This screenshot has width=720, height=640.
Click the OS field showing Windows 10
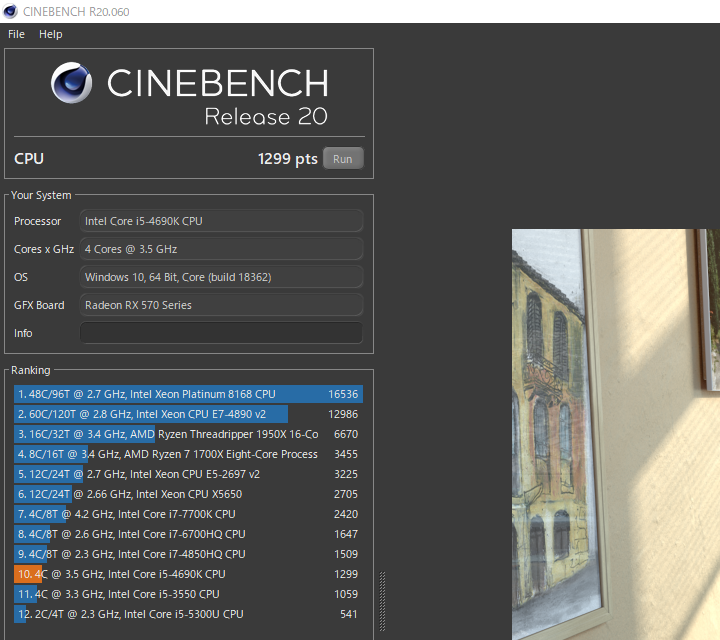221,277
